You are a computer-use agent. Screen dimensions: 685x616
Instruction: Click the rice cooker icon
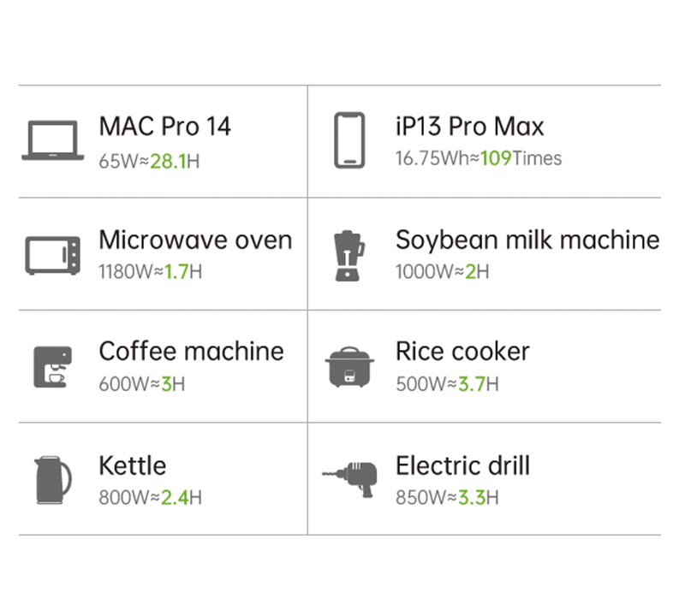click(x=349, y=367)
